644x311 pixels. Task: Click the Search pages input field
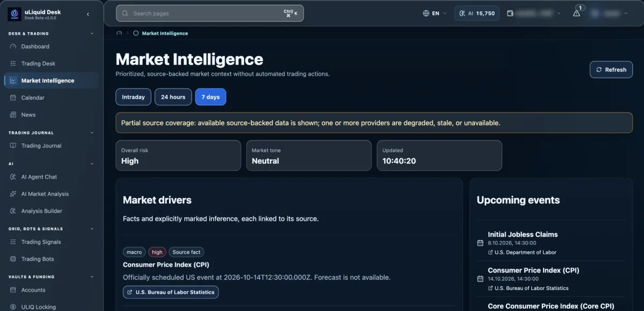[x=210, y=13]
